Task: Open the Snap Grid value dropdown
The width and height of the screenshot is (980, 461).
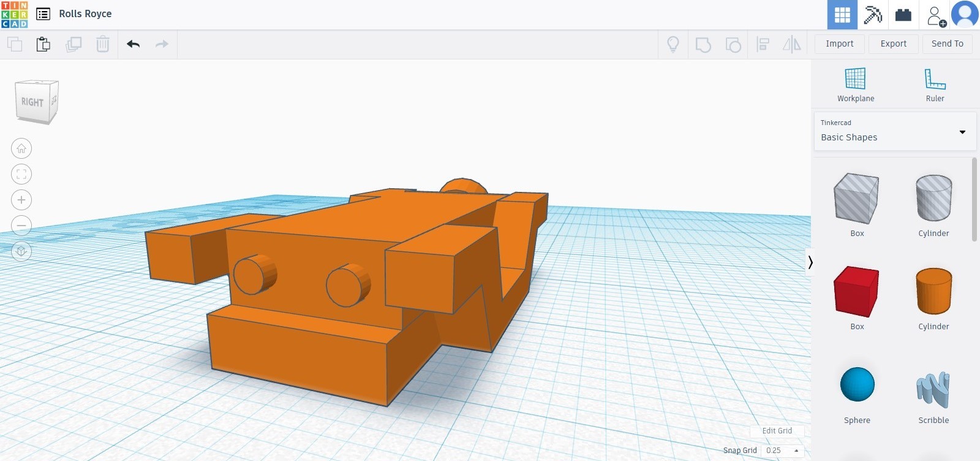Action: pos(782,451)
